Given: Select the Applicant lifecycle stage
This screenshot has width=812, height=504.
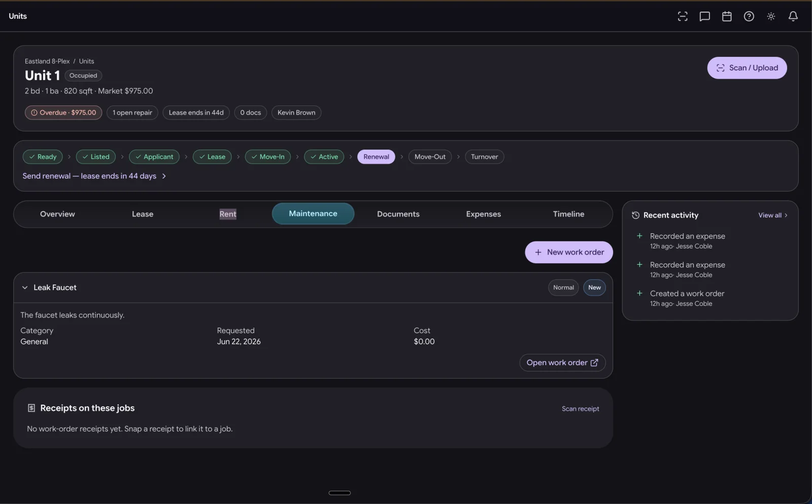Looking at the screenshot, I should tap(154, 157).
